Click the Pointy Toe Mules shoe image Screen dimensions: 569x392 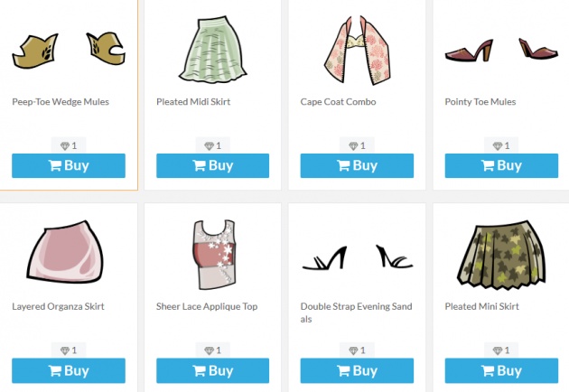click(x=501, y=50)
